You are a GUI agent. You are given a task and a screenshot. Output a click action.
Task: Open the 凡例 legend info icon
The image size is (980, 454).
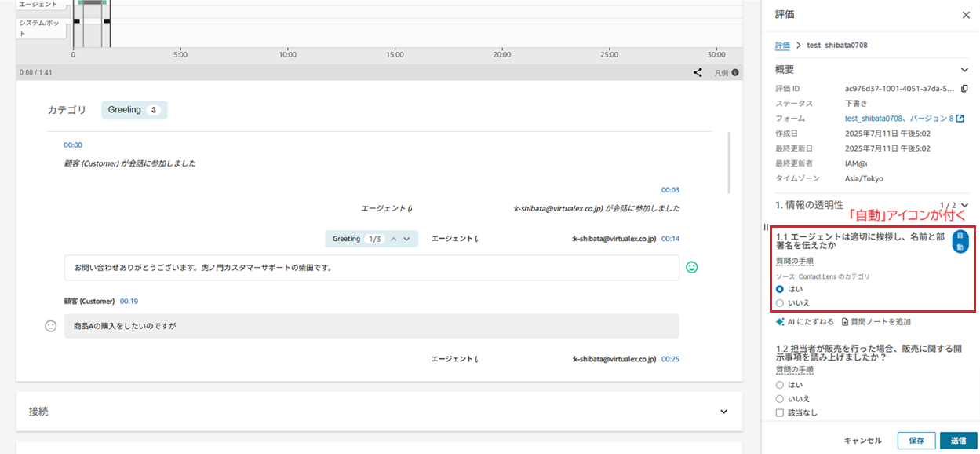735,72
